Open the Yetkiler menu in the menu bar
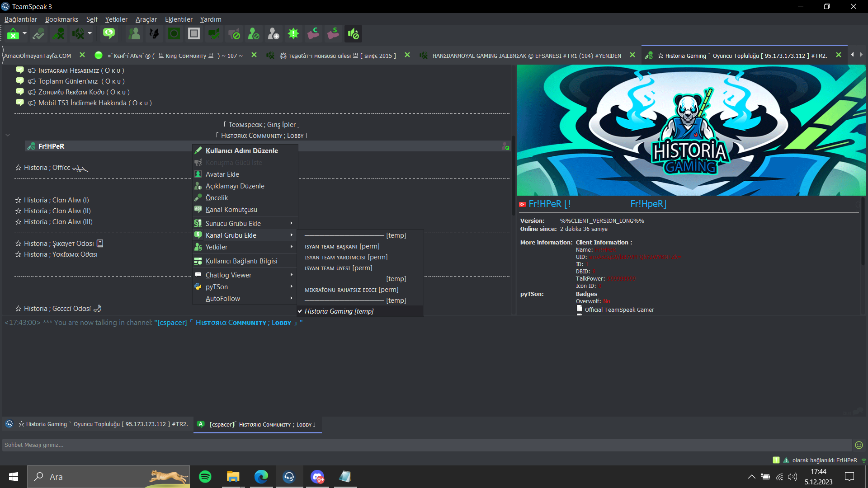The width and height of the screenshot is (868, 488). (116, 19)
